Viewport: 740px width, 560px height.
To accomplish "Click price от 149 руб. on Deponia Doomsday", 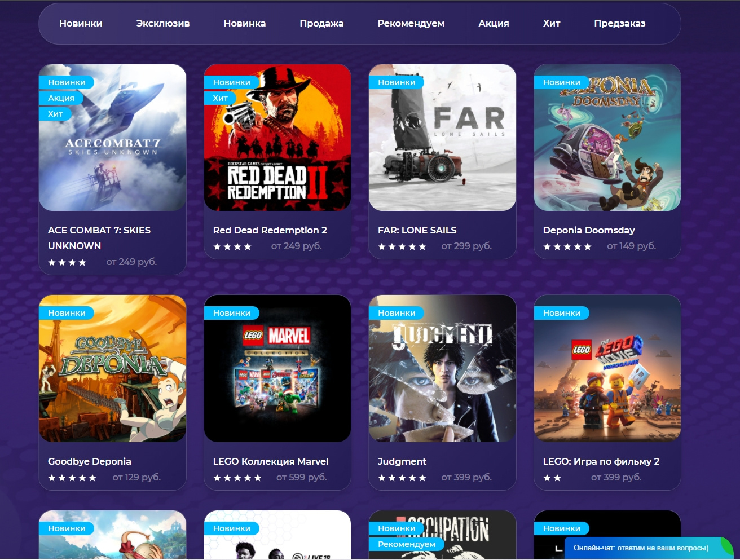I will click(631, 246).
